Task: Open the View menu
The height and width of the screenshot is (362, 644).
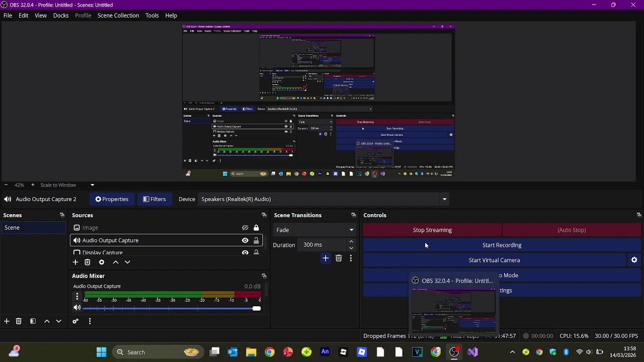Action: (x=41, y=16)
